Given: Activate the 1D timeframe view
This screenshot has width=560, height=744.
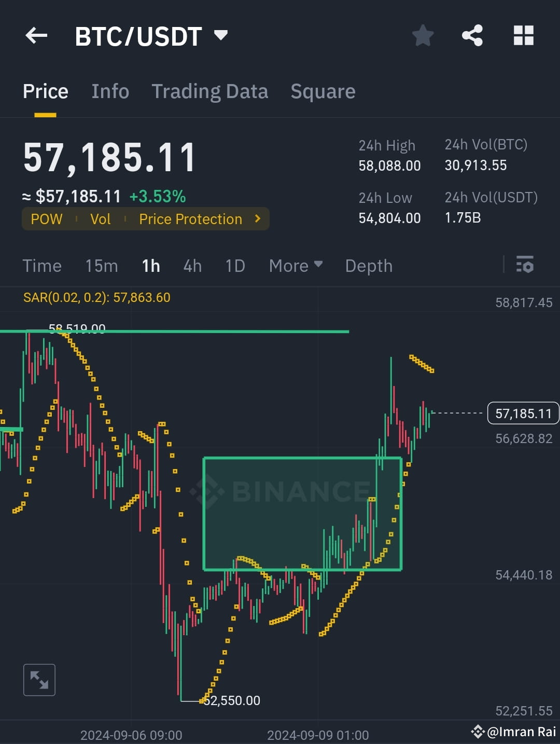Looking at the screenshot, I should 234,265.
